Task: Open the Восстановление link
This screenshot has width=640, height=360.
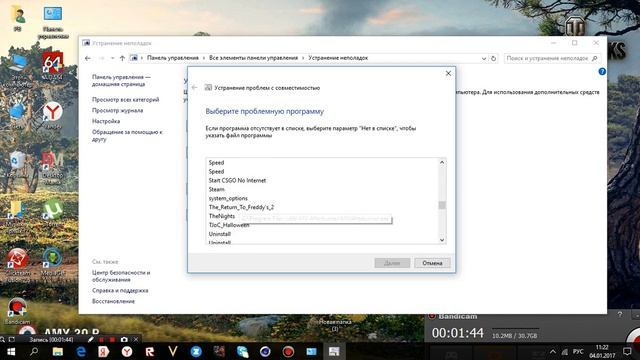Action: tap(113, 301)
